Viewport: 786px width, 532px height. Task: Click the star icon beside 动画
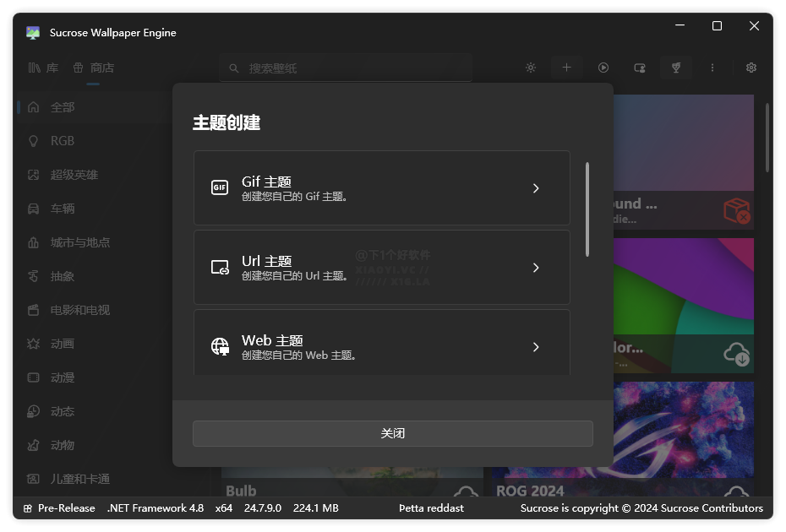pyautogui.click(x=33, y=344)
